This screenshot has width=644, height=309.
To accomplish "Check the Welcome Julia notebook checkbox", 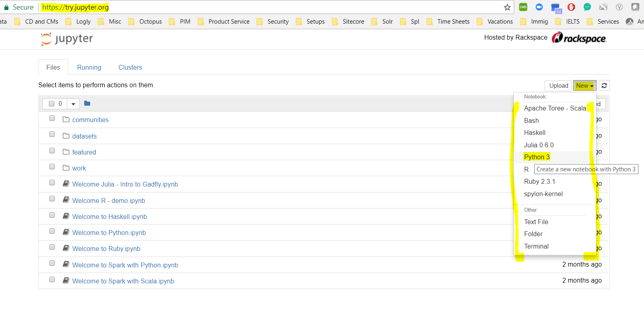I will (52, 183).
